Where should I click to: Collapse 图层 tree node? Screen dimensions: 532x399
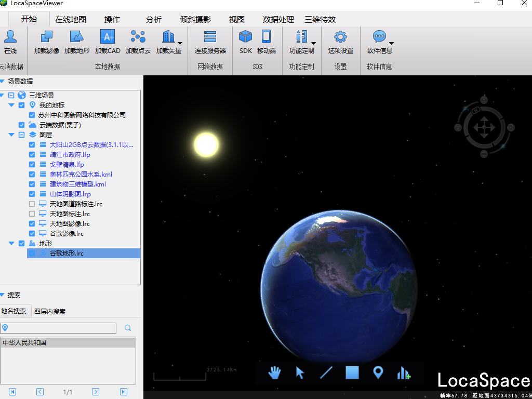[x=11, y=135]
